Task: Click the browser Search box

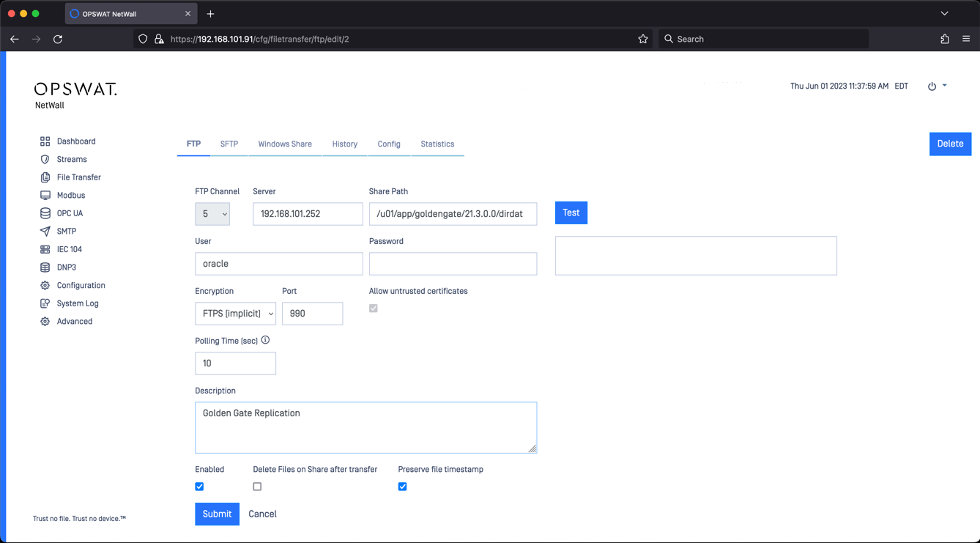Action: click(763, 39)
